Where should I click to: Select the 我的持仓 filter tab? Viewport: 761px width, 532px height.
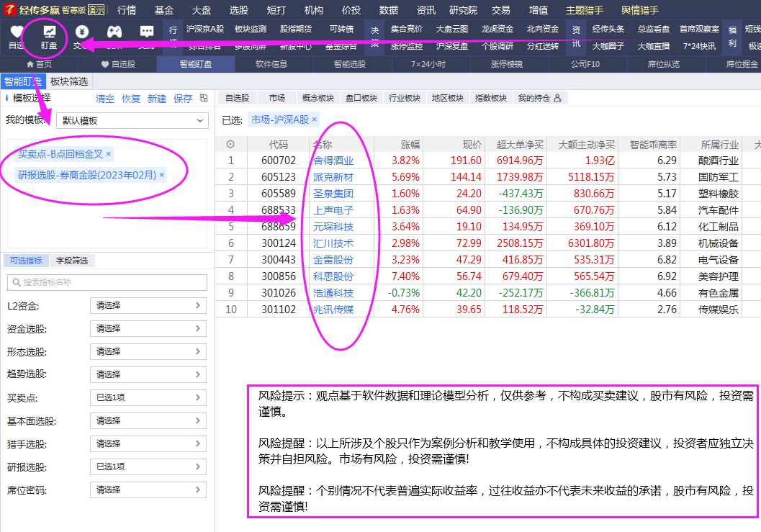[x=539, y=98]
